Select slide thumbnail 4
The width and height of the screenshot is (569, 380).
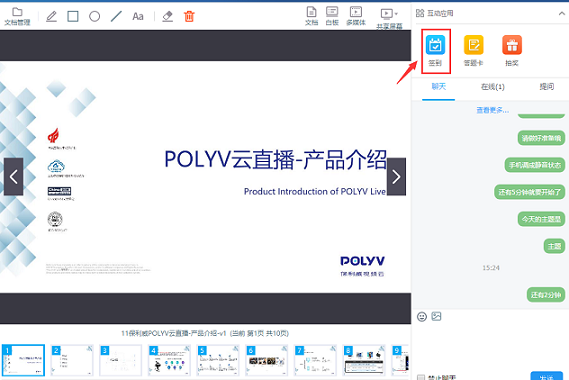click(169, 360)
